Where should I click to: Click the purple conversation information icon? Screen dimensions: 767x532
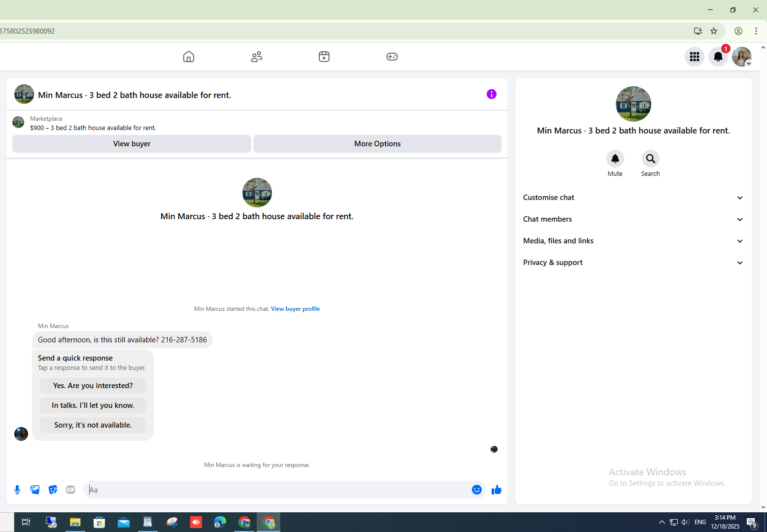pos(492,94)
